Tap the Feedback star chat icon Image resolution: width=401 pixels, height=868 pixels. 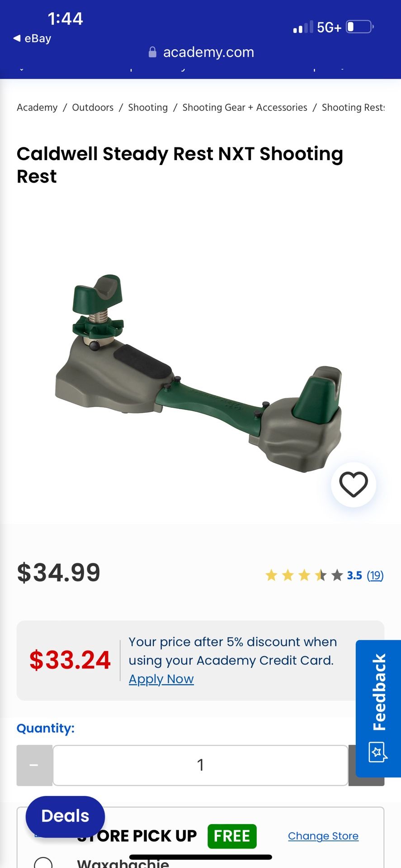[378, 752]
